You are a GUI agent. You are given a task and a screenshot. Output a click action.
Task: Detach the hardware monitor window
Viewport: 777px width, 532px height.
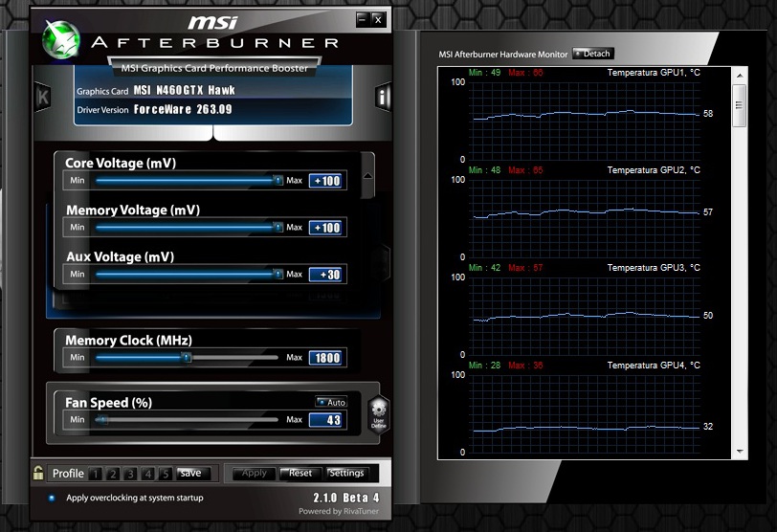pos(593,54)
